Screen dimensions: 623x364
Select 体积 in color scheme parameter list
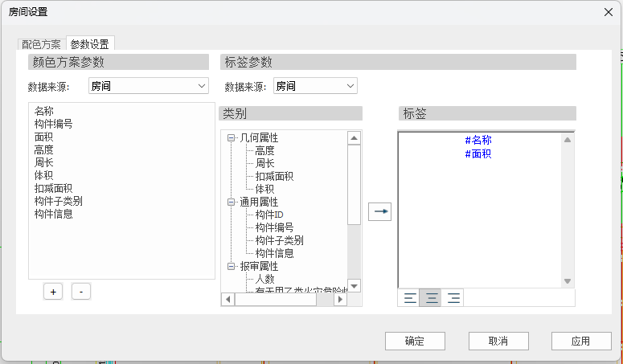click(x=44, y=175)
